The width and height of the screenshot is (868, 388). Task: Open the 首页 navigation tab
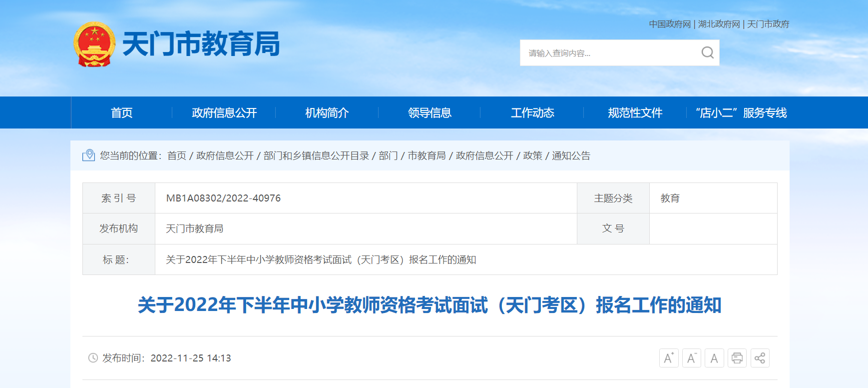click(x=122, y=113)
